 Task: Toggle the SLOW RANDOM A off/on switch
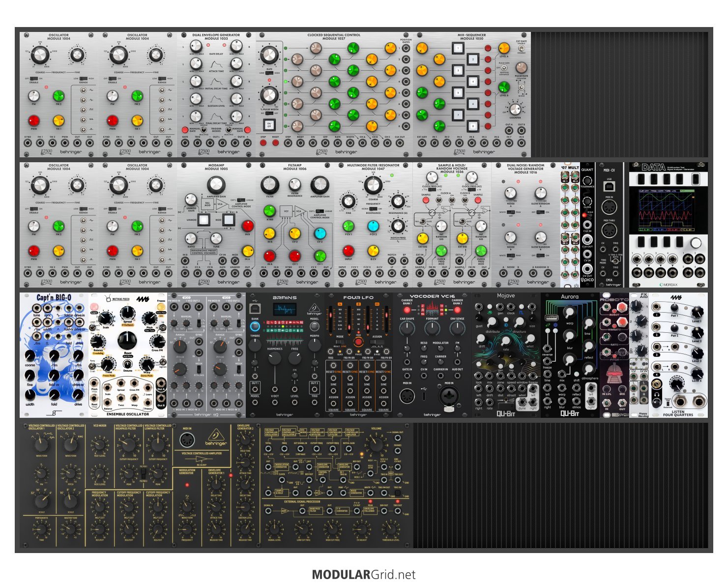point(540,212)
